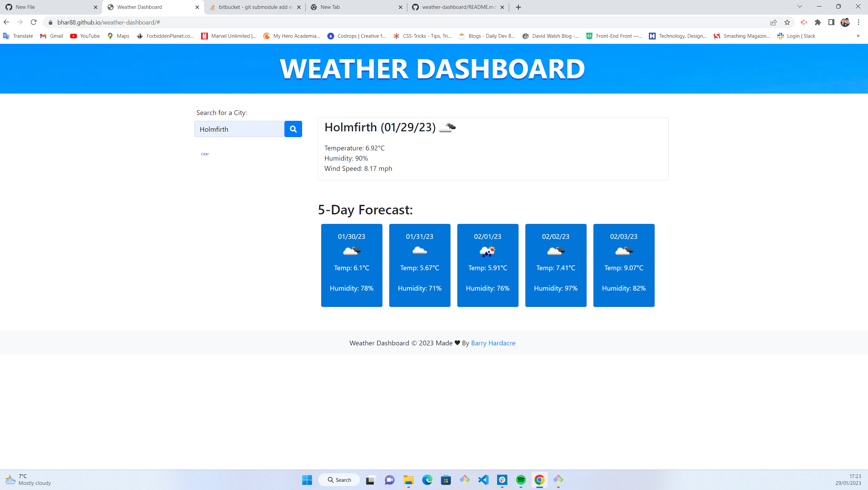The width and height of the screenshot is (868, 490).
Task: Open the Translate bookmark
Action: click(x=18, y=36)
